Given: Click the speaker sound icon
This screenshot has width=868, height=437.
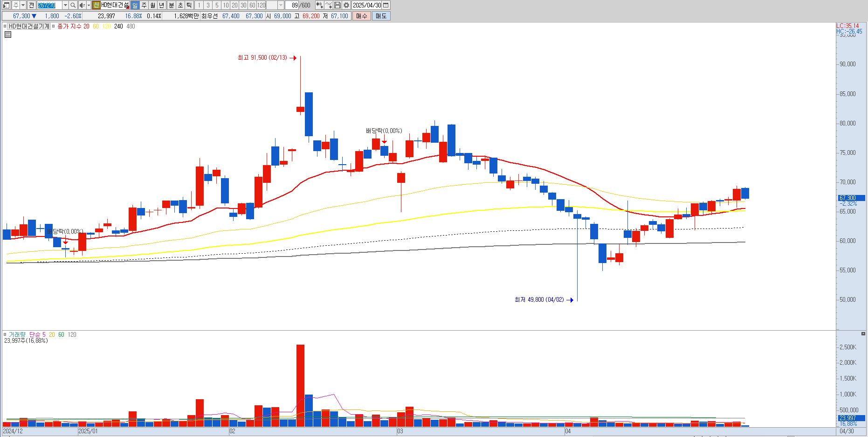Looking at the screenshot, I should point(82,5).
